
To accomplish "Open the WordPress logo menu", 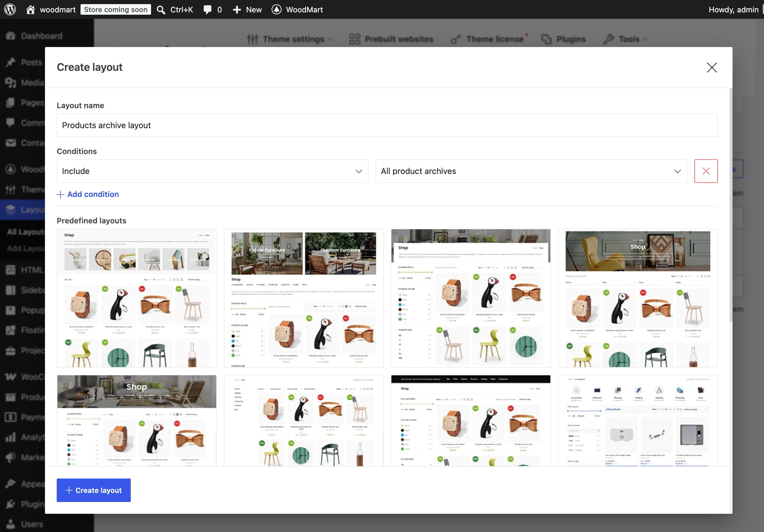I will [10, 9].
